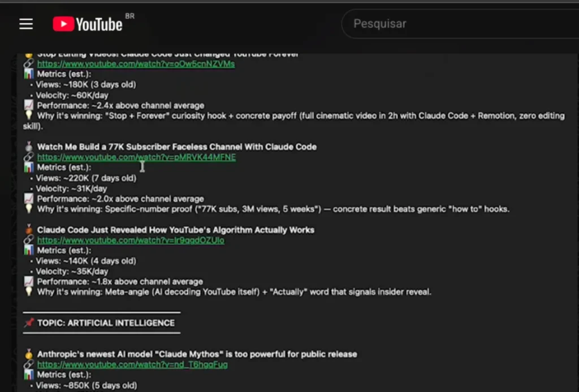Screen dimensions: 579x392
Task: Click 'Why it's winning: Meta-angle' sentence
Action: point(234,292)
